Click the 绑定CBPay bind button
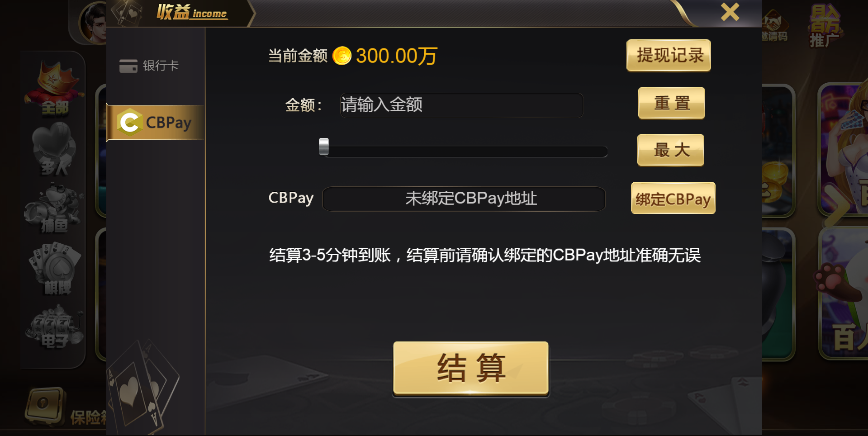 pyautogui.click(x=673, y=199)
